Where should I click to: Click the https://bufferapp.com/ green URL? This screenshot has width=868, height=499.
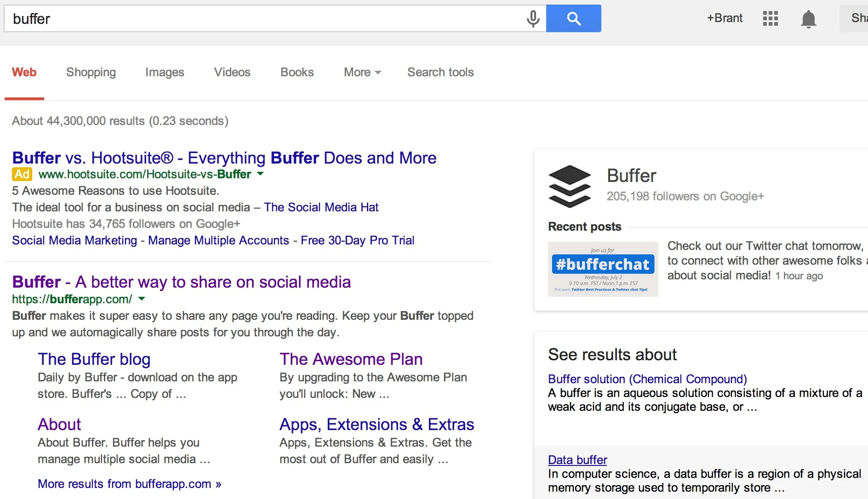[72, 299]
